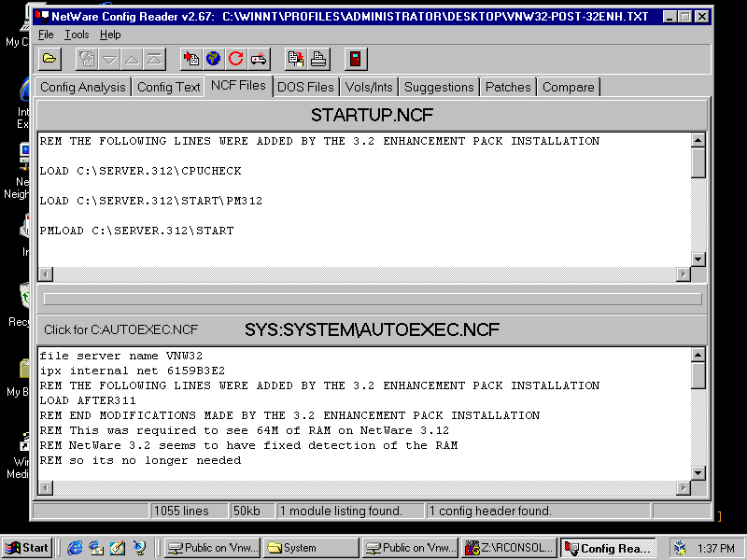Screen dimensions: 747x560
Task: Open the Compare tab
Action: coord(569,87)
